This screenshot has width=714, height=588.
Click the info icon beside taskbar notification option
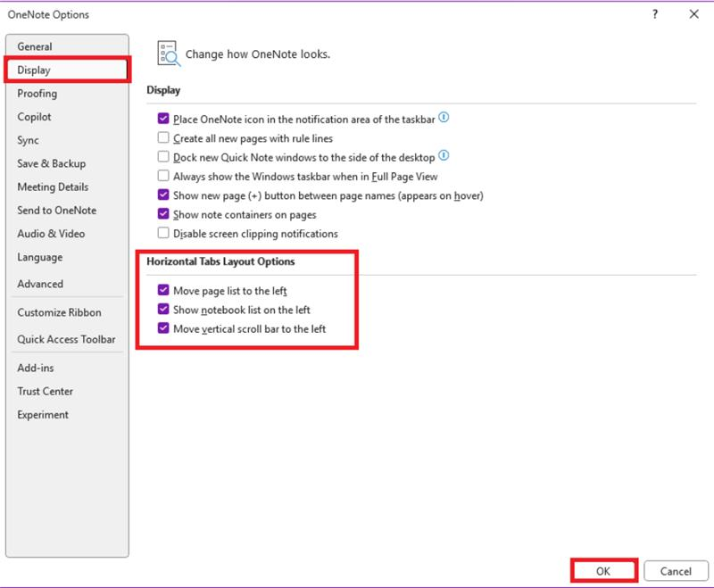[x=444, y=118]
